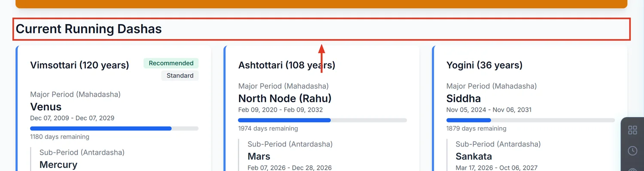Click the partially visible icon below the clock
The width and height of the screenshot is (644, 171).
coord(632,169)
